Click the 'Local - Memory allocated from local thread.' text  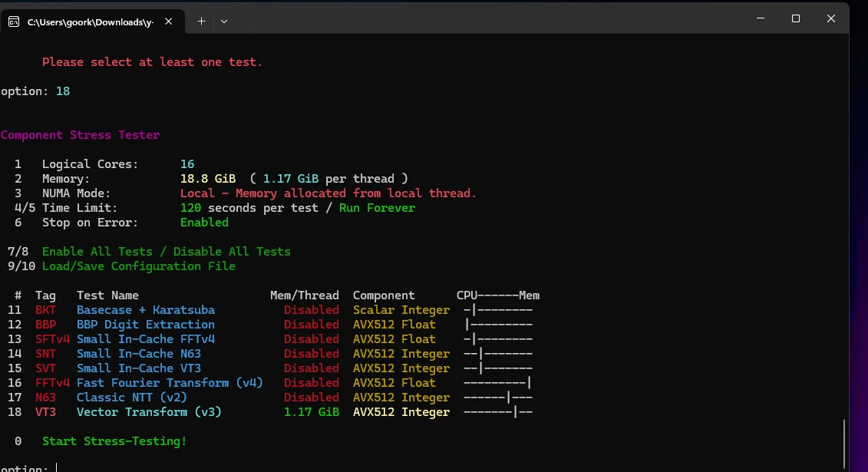coord(328,193)
